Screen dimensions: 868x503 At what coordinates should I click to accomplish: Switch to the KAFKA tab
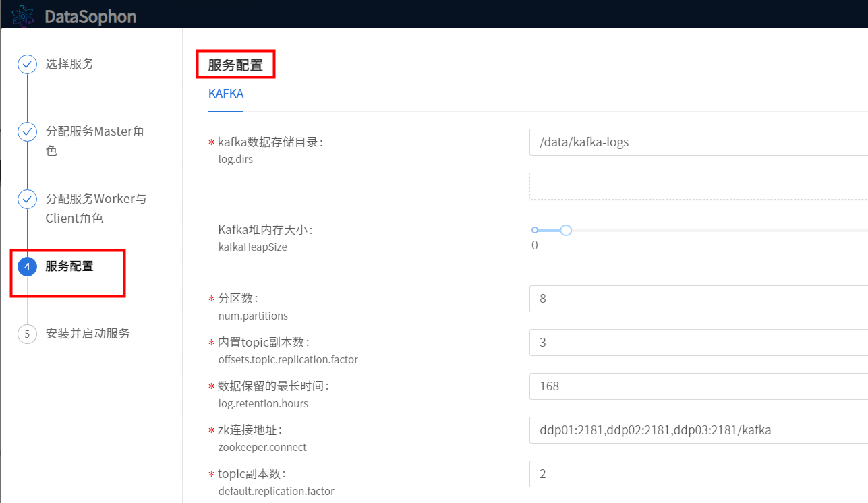(226, 94)
